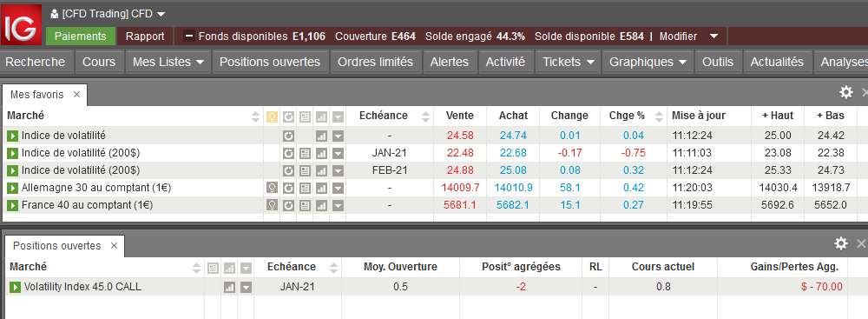The height and width of the screenshot is (319, 868).
Task: Open the Outils menu button
Action: click(x=718, y=62)
